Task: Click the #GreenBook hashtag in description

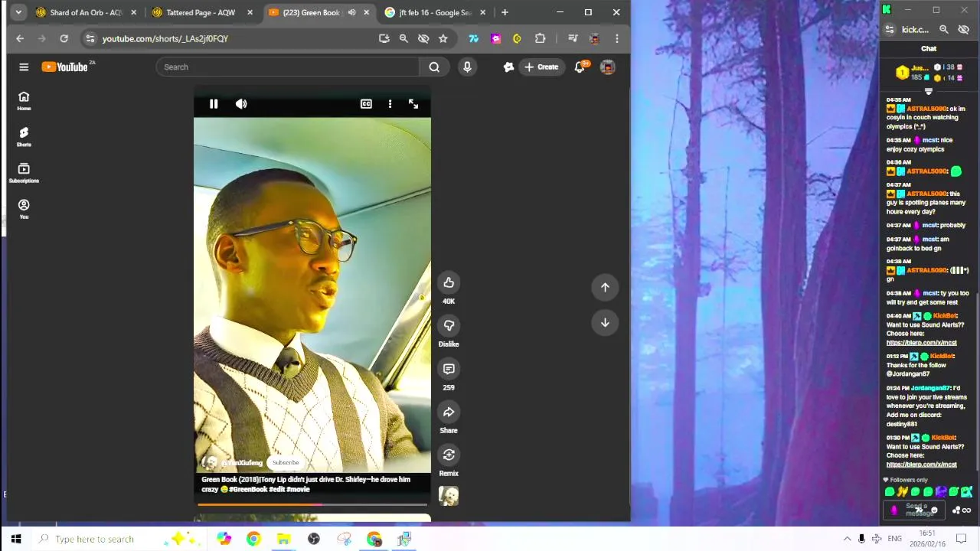Action: (x=248, y=489)
